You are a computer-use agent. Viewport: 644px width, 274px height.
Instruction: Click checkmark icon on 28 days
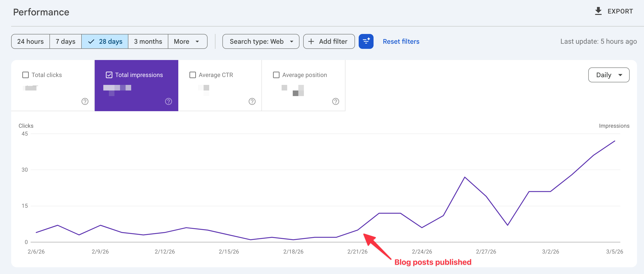(91, 41)
